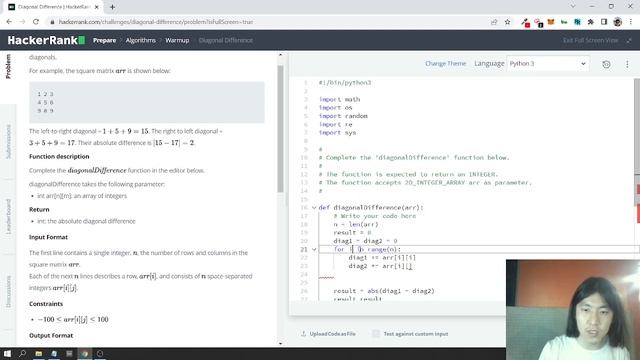Click the exit full screen arrows icon
The width and height of the screenshot is (640, 360).
pyautogui.click(x=629, y=40)
